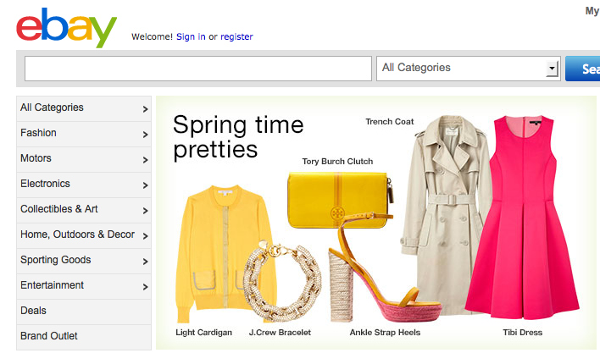600x364 pixels.
Task: Expand the Fashion chevron arrow
Action: (x=145, y=135)
